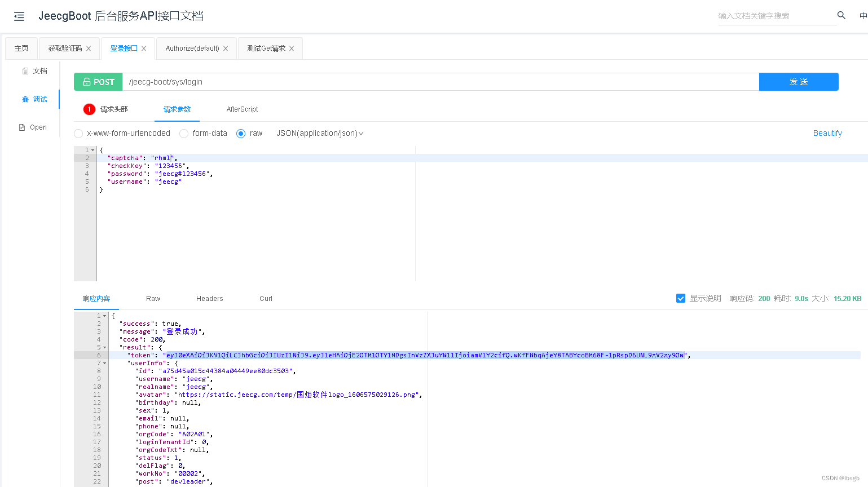Close the 登录接口 tab

[x=144, y=48]
